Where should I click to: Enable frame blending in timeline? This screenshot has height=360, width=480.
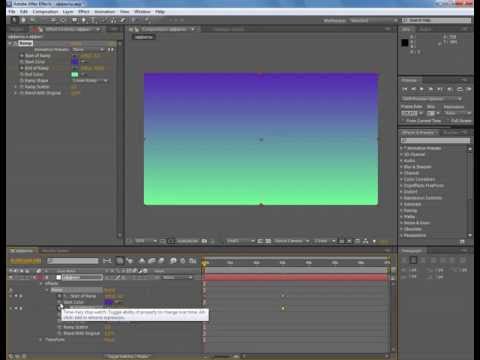(x=152, y=261)
